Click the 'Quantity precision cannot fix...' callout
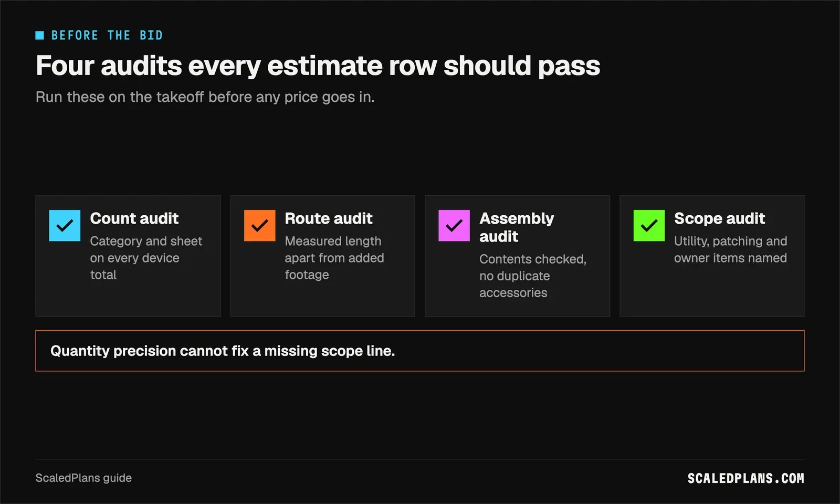 420,351
